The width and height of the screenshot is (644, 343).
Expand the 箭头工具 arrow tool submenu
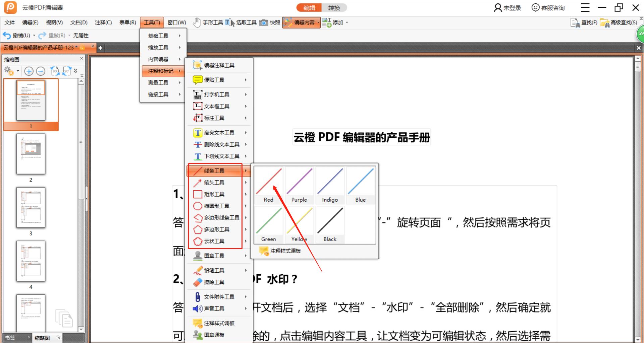pos(246,182)
